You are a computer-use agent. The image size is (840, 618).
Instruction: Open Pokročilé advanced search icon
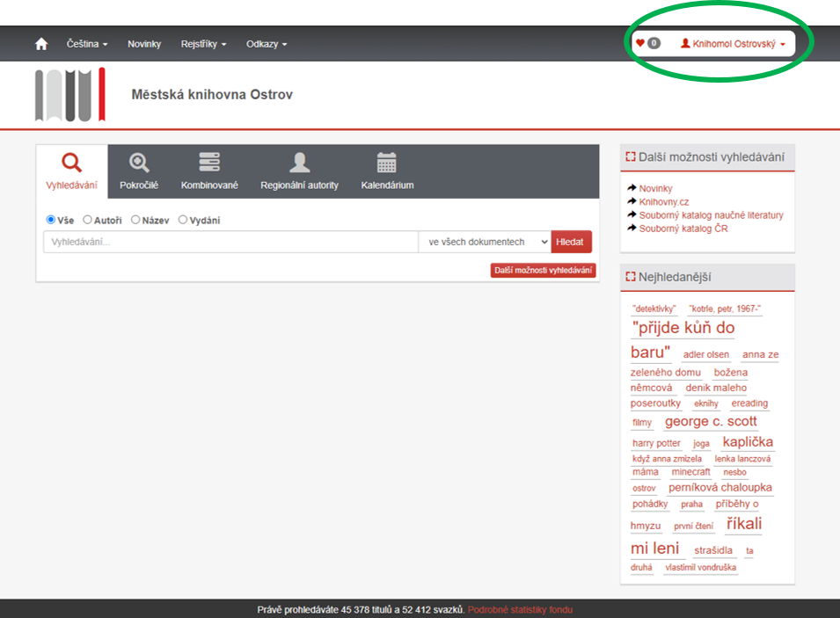139,163
